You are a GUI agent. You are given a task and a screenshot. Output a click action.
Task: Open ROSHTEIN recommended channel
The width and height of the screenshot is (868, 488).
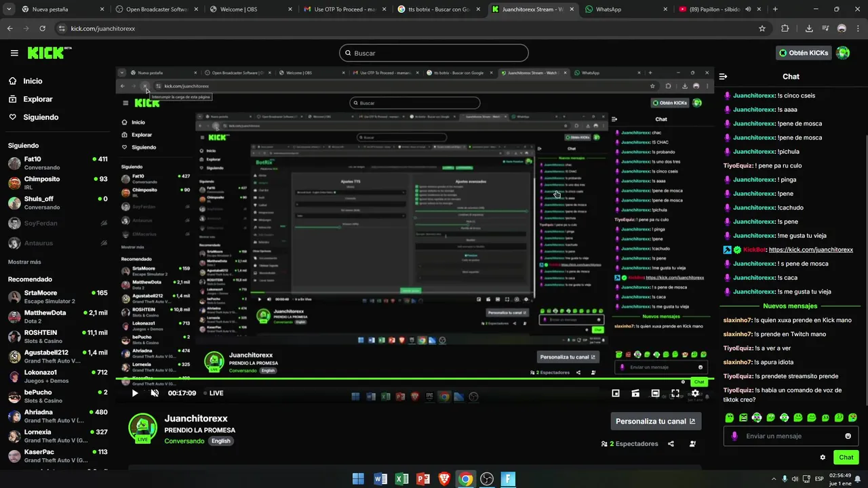point(58,337)
